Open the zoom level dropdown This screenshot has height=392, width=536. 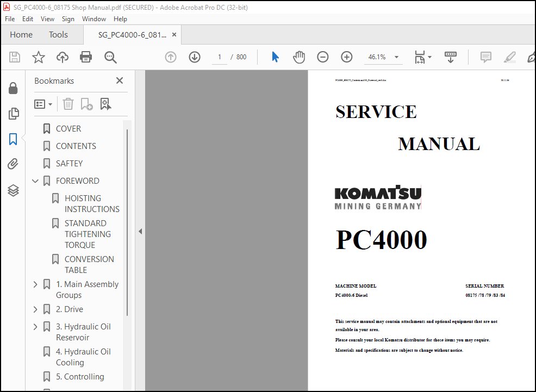click(x=396, y=57)
